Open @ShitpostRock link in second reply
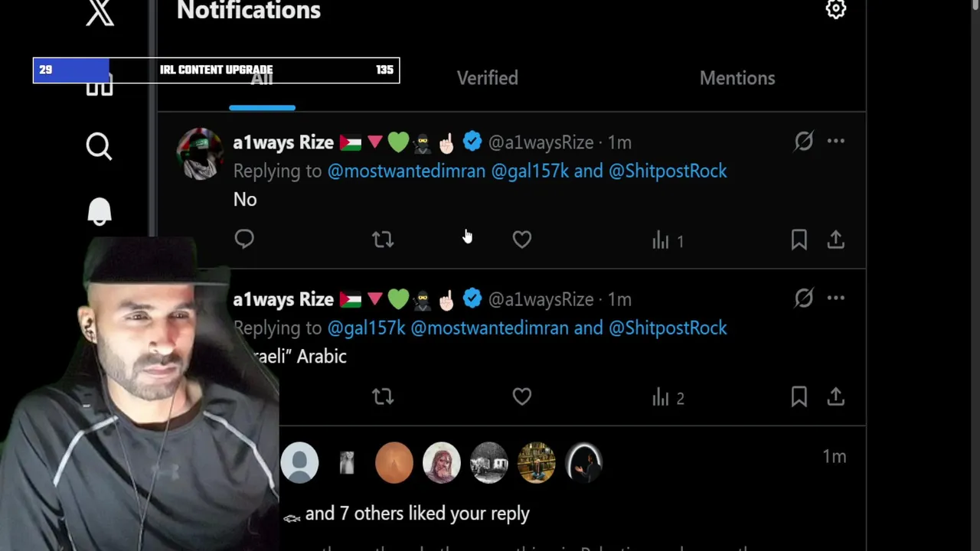The image size is (980, 551). pyautogui.click(x=668, y=328)
